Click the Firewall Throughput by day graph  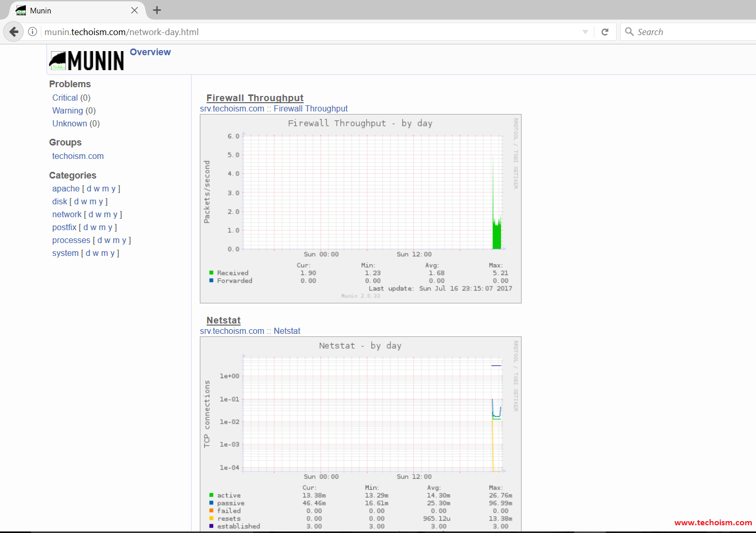coord(360,208)
